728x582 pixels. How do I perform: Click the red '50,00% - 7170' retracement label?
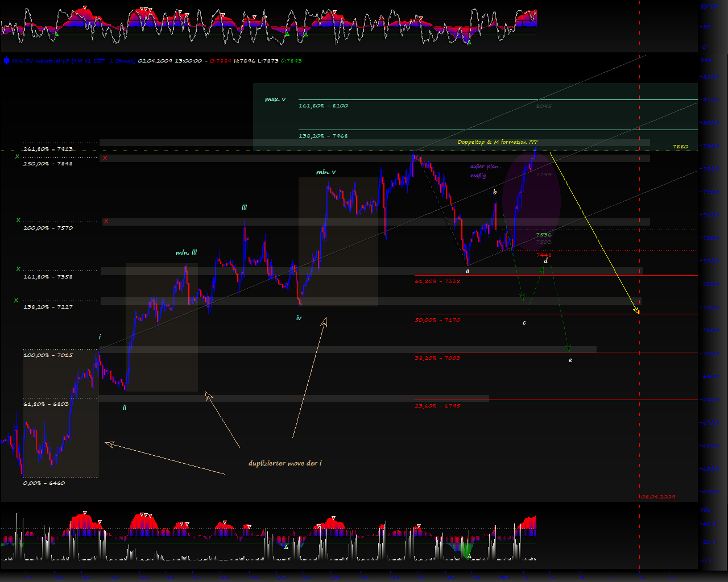click(x=437, y=320)
